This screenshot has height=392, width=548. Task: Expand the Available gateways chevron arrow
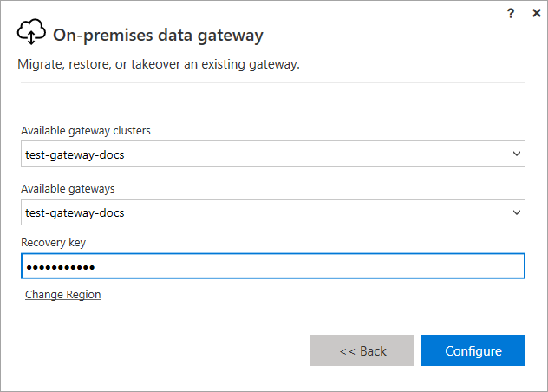pos(517,212)
